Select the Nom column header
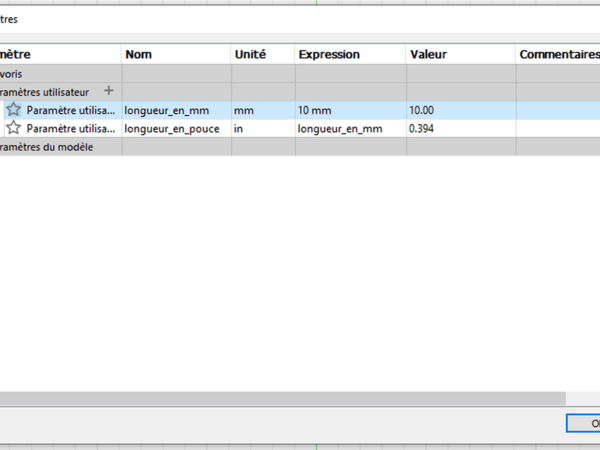This screenshot has width=600, height=450. coord(176,54)
